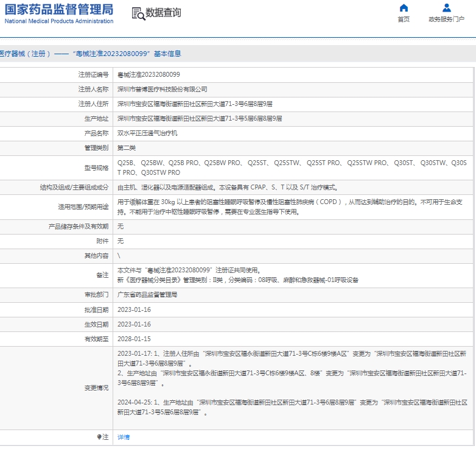Click the home icon labeled 首页

(x=404, y=7)
